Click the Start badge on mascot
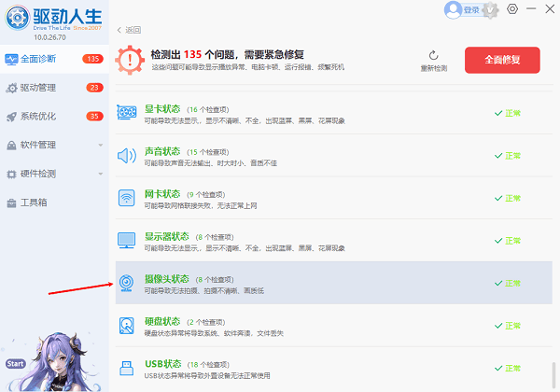Screen dimensions: 560x392 15,364
